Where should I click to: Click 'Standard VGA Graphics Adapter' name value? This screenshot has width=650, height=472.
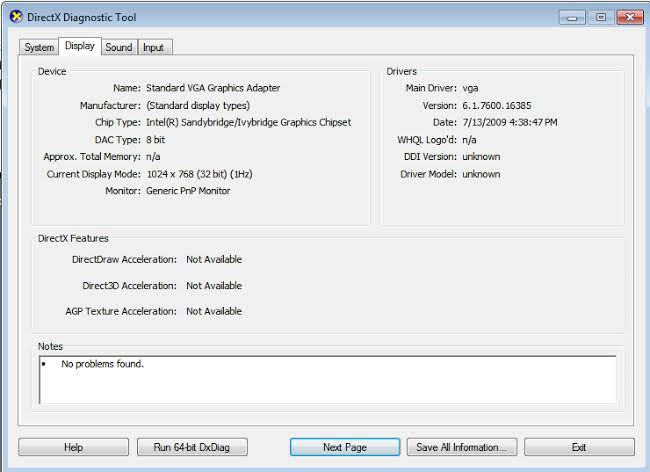click(x=213, y=88)
